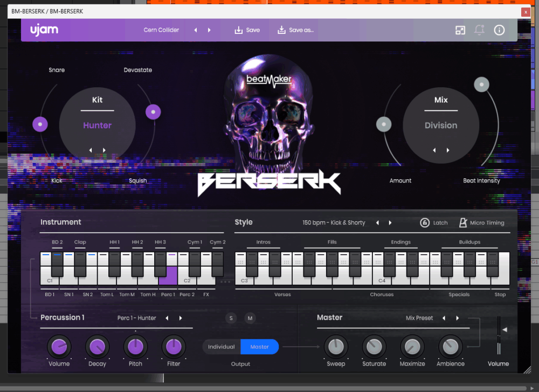Click the Mix Amount slider handle
This screenshot has width=539, height=392.
click(384, 124)
